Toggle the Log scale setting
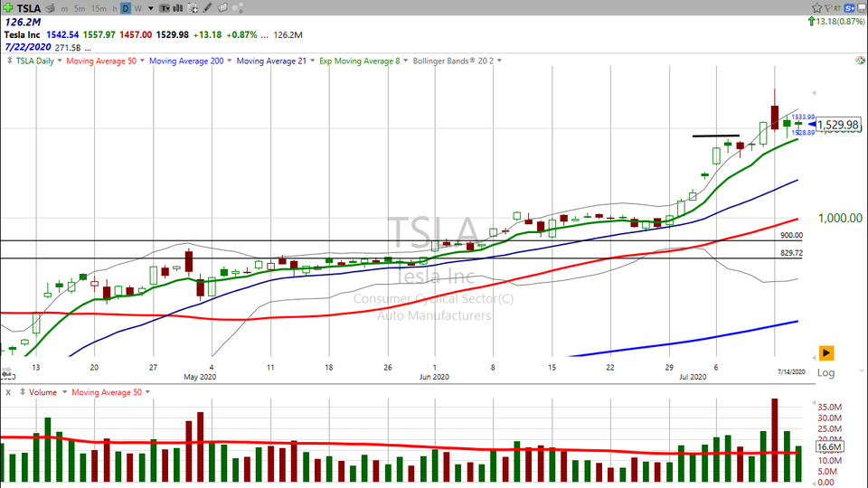Viewport: 868px width, 488px height. point(826,372)
